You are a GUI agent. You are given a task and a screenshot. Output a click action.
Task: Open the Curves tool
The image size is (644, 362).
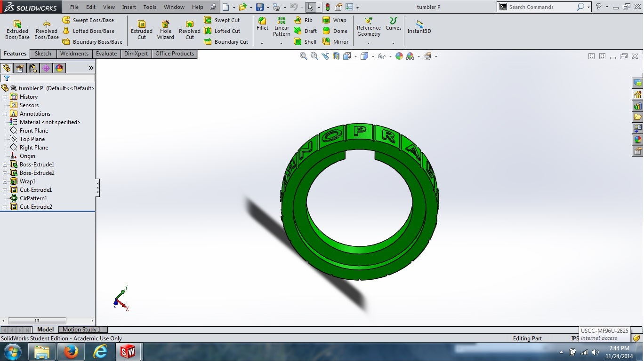[394, 24]
